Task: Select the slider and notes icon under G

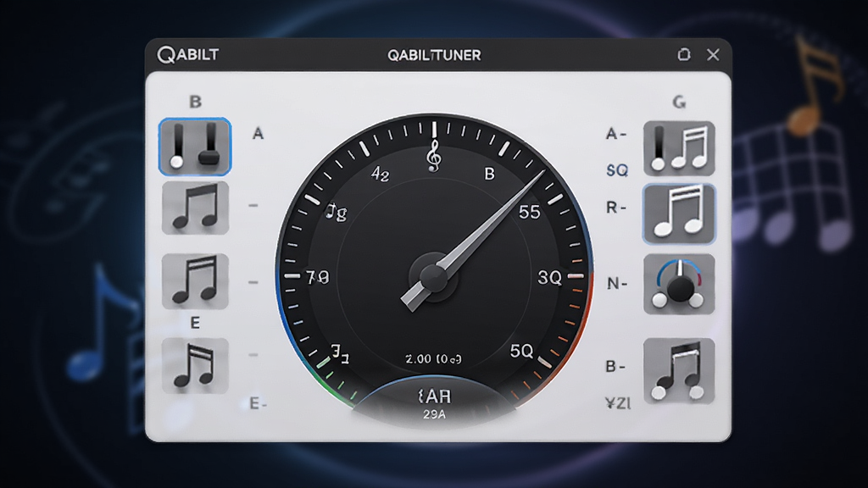Action: 679,148
